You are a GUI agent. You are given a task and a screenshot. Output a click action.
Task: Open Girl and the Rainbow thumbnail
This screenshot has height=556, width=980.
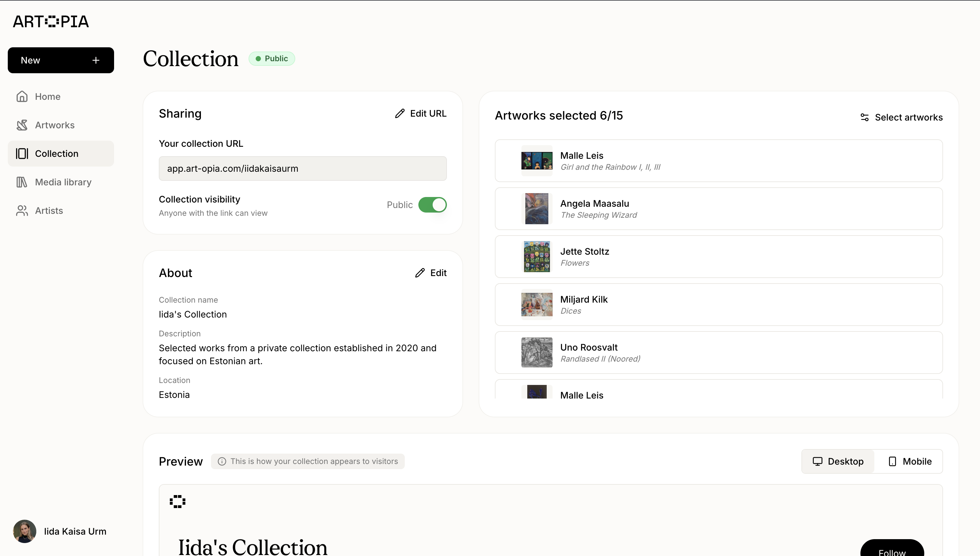[537, 161]
